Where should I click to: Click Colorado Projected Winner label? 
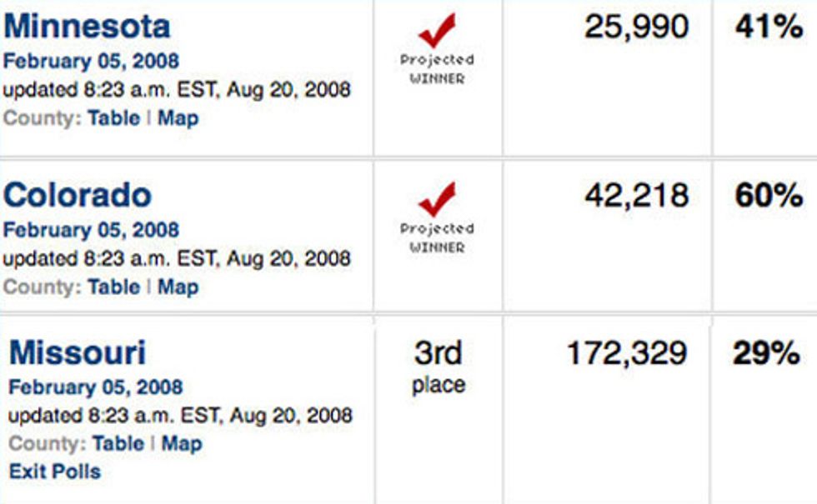click(x=437, y=238)
